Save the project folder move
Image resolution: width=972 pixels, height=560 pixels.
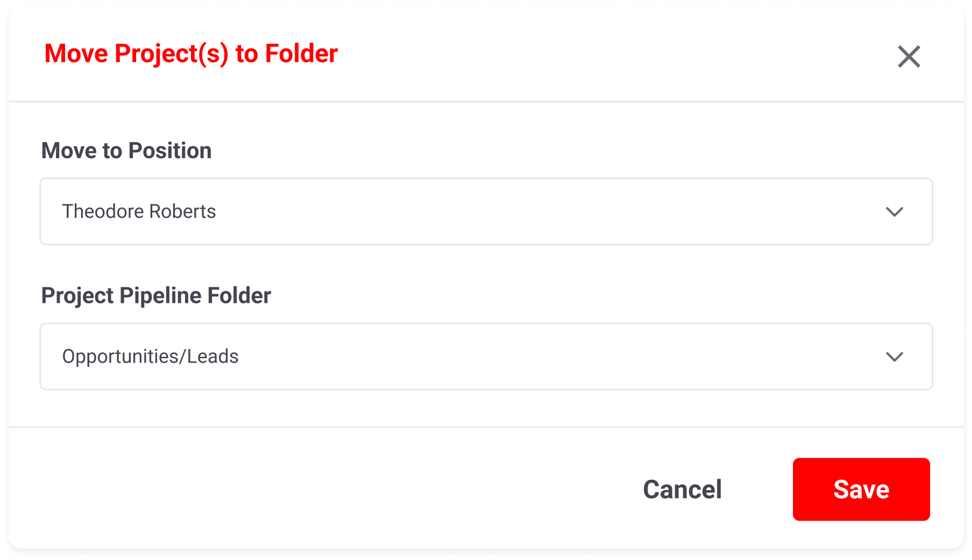point(861,490)
